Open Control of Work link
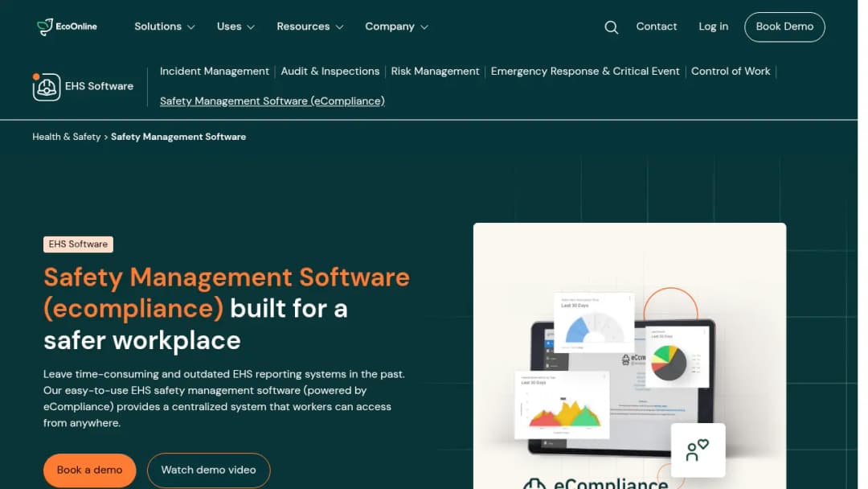868x489 pixels. [x=730, y=72]
